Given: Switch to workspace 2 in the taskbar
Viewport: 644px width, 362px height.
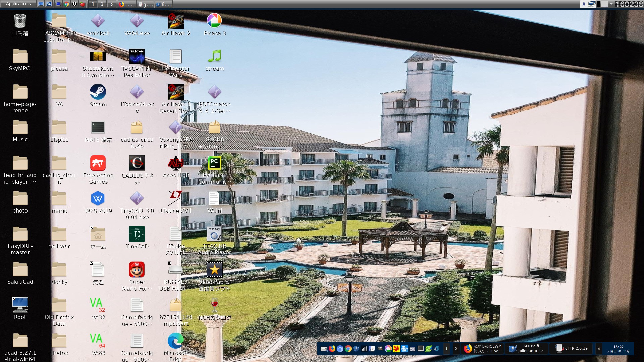Looking at the screenshot, I should click(456, 349).
